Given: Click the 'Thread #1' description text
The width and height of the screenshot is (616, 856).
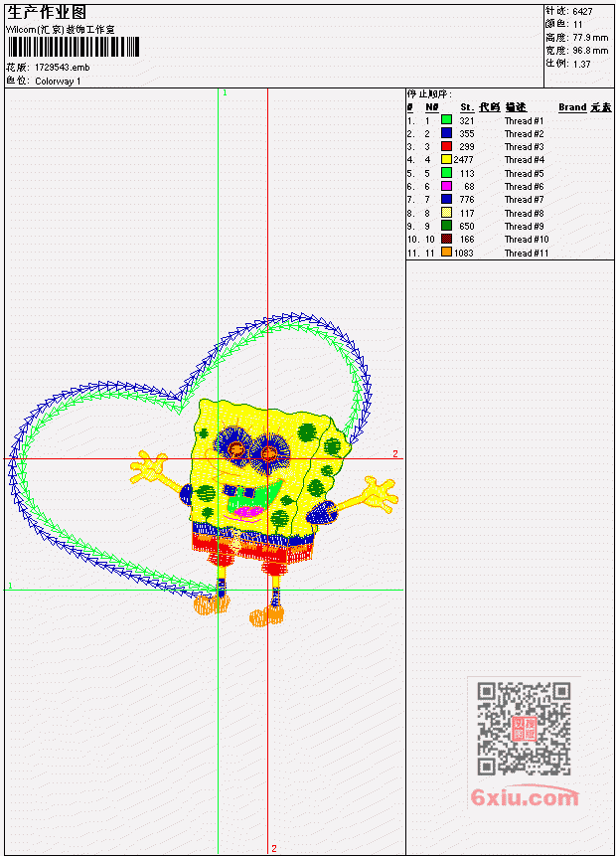Looking at the screenshot, I should click(524, 120).
